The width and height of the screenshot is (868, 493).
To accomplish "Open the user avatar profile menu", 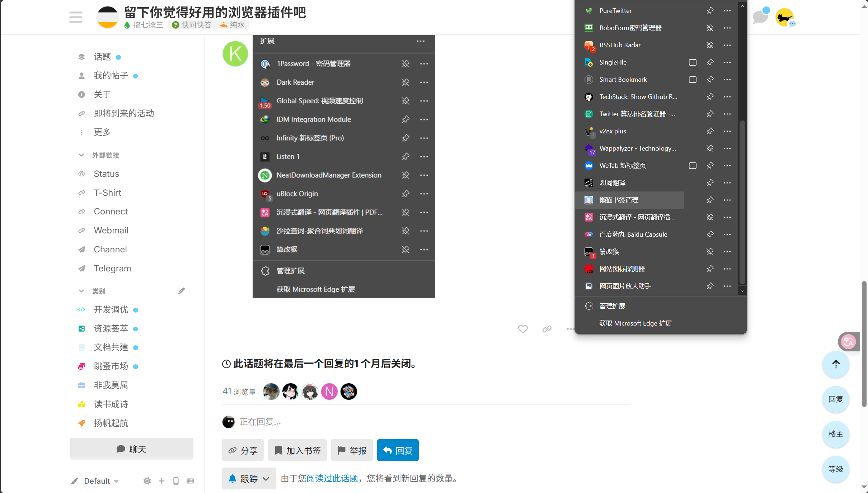I will pos(784,17).
